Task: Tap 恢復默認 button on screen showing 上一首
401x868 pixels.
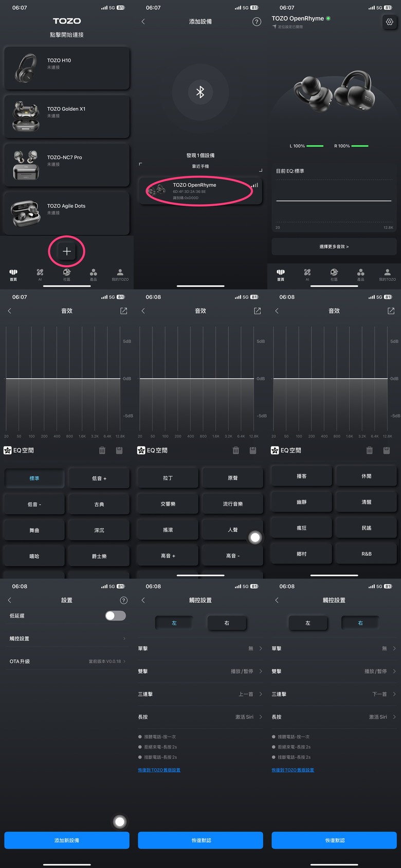Action: [x=200, y=840]
